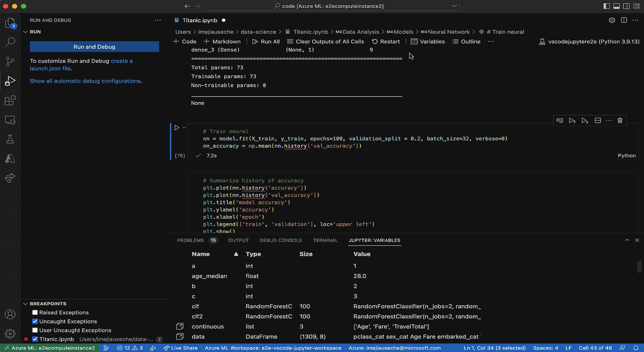
Task: Open the Live Share activity bar icon
Action: (x=10, y=178)
